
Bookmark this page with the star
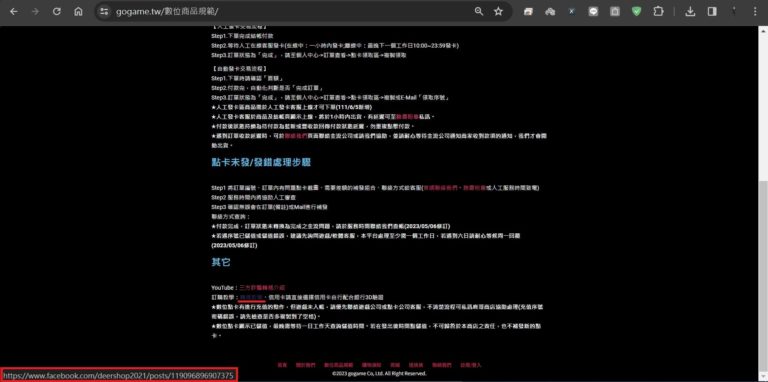click(498, 12)
